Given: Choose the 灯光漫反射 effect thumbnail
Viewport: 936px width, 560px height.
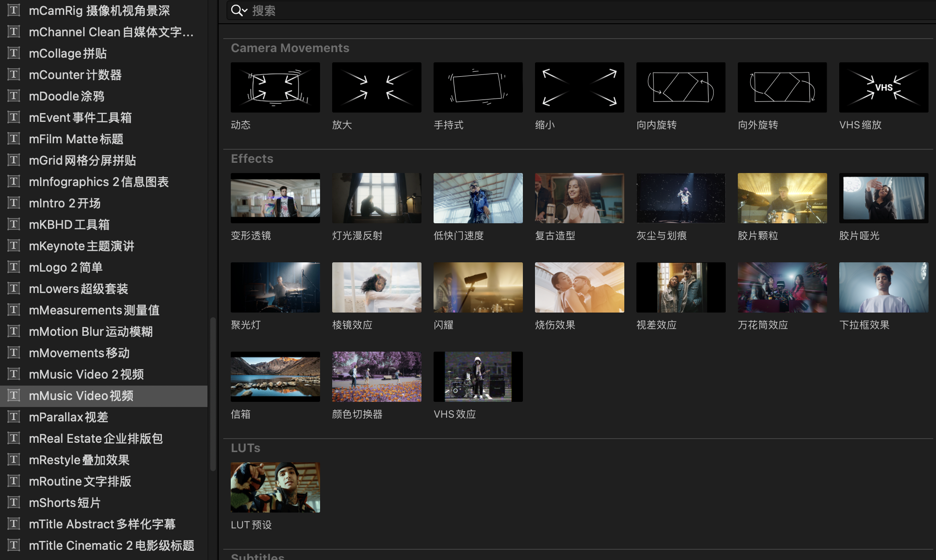Looking at the screenshot, I should click(377, 198).
